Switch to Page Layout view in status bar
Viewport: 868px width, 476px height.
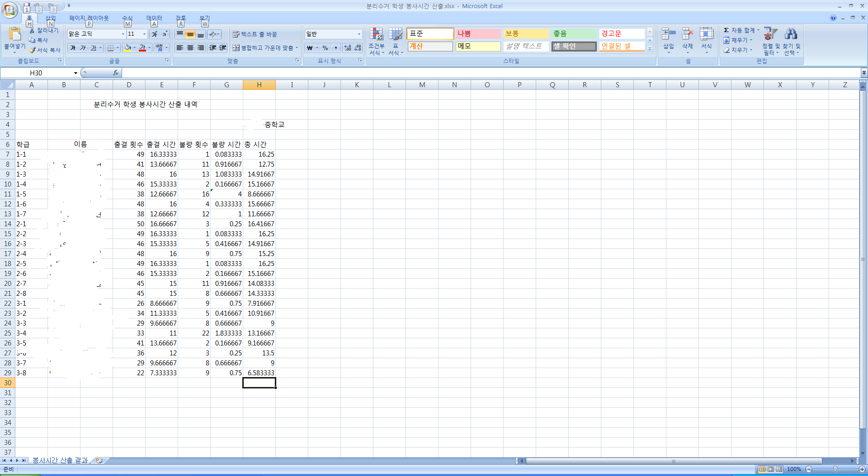tap(770, 469)
